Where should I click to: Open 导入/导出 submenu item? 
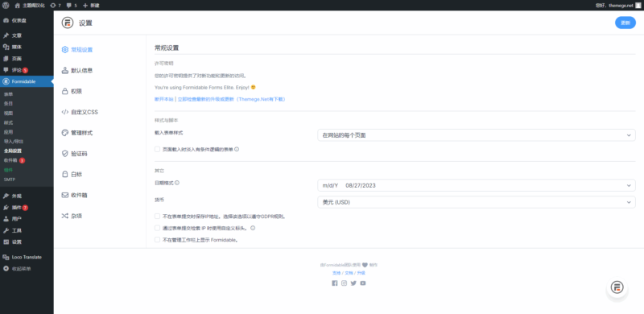pos(14,142)
